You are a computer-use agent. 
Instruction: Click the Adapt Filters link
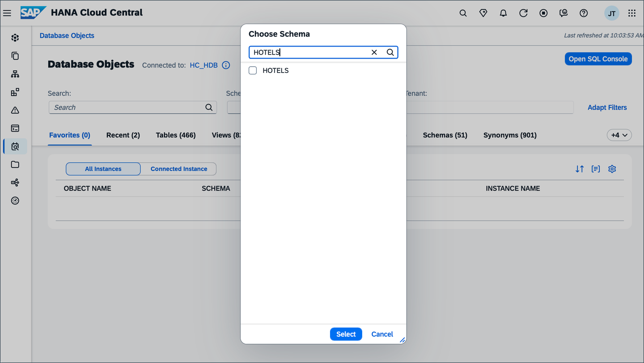(607, 107)
